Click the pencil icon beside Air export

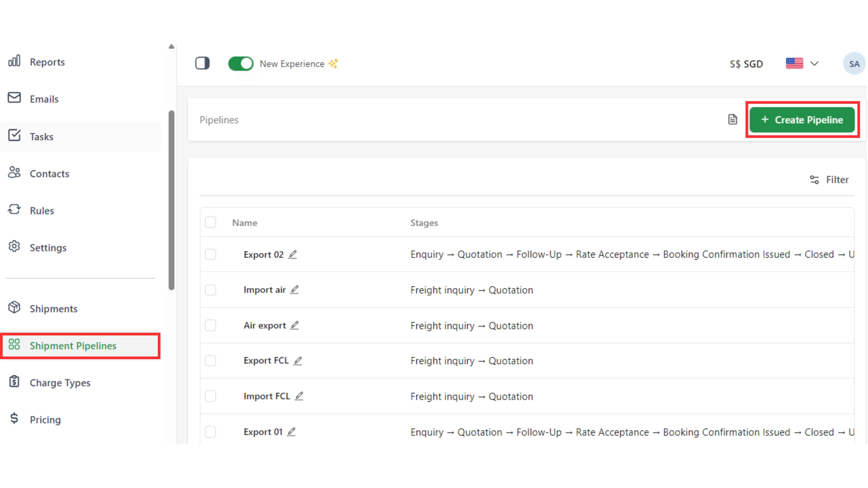tap(294, 325)
